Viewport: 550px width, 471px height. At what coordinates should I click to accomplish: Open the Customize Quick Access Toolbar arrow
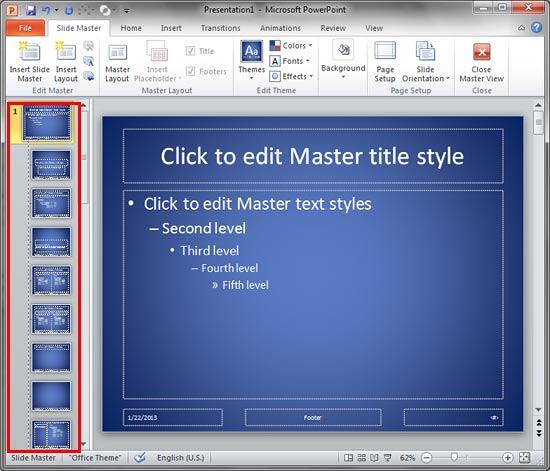(x=127, y=11)
